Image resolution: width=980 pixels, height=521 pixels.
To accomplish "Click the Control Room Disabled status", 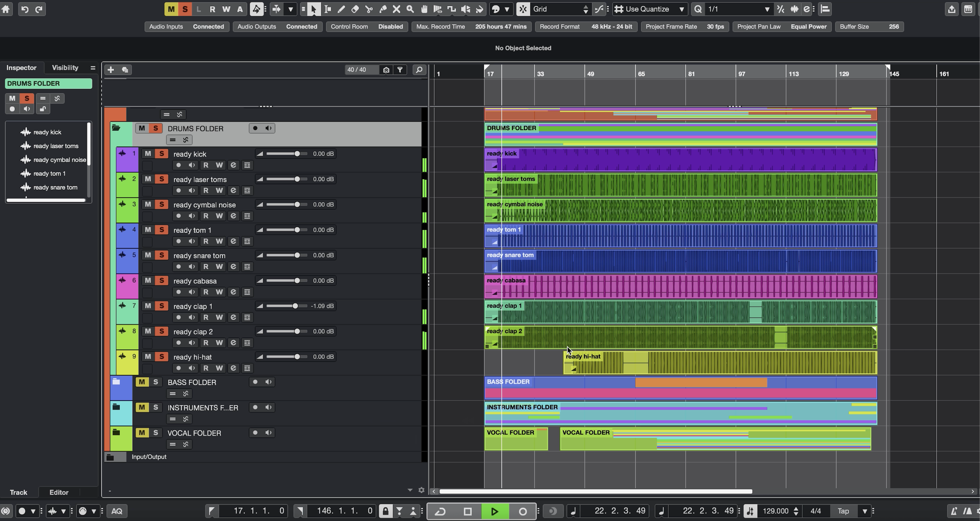I will [x=367, y=27].
